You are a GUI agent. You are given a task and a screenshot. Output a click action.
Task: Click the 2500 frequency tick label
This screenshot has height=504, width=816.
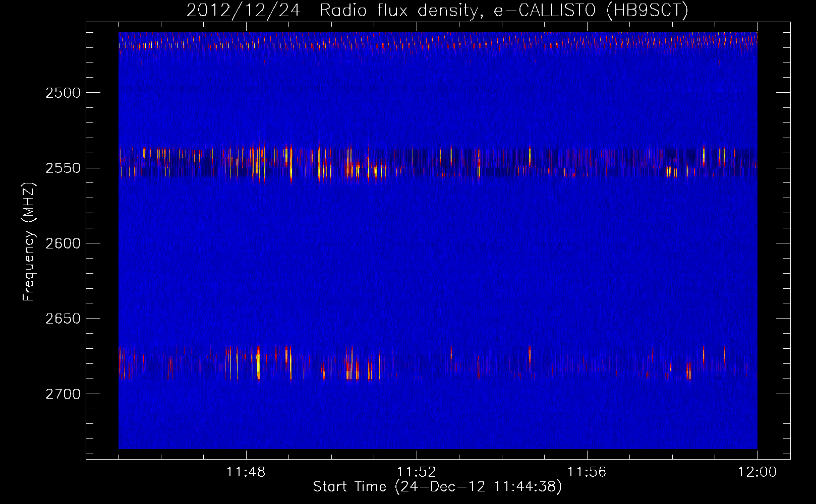63,93
